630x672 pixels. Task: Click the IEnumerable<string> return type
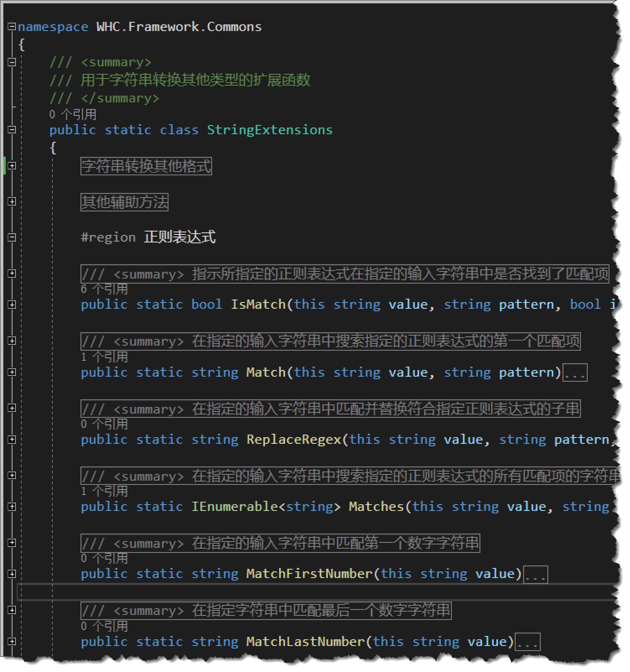tap(266, 507)
